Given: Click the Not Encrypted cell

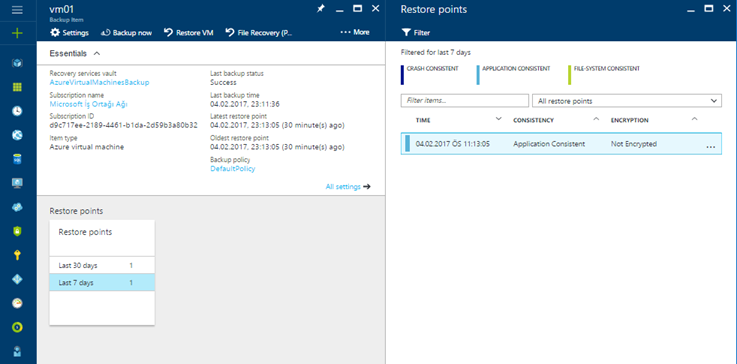Looking at the screenshot, I should point(634,144).
